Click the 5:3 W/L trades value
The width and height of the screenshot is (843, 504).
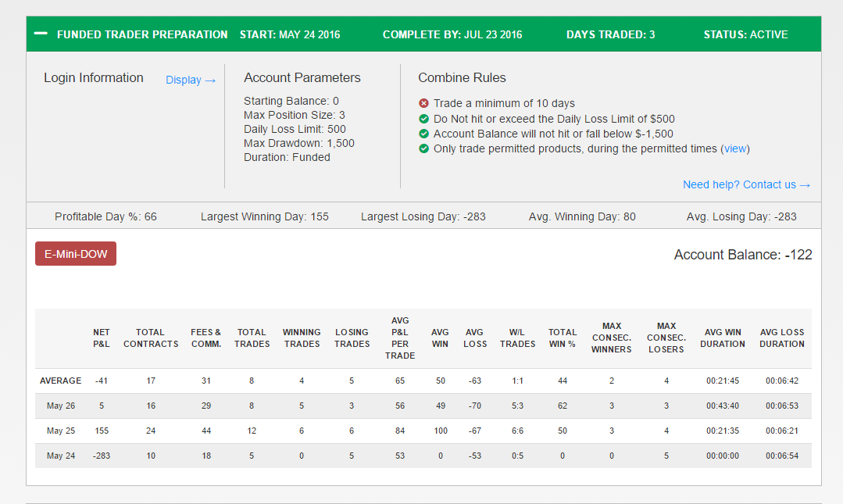517,406
